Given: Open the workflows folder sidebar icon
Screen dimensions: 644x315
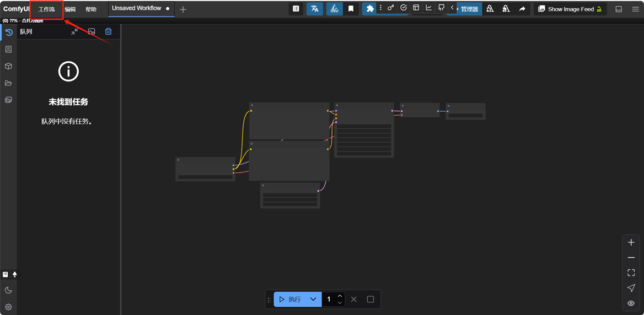Looking at the screenshot, I should (8, 83).
